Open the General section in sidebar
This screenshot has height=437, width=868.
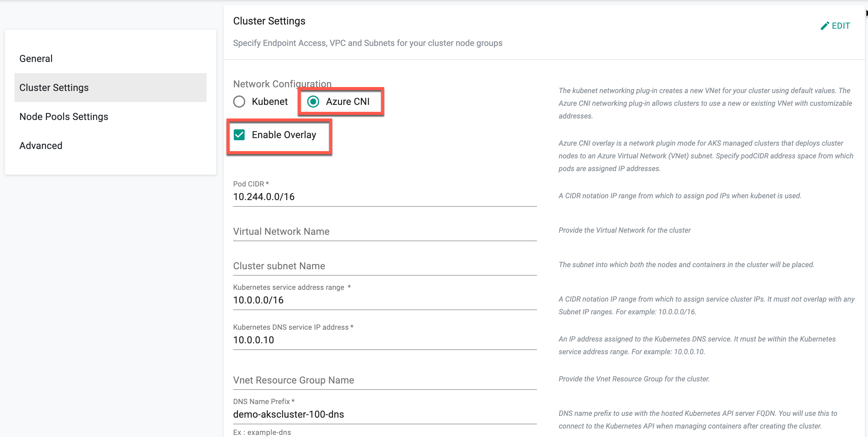[111, 59]
